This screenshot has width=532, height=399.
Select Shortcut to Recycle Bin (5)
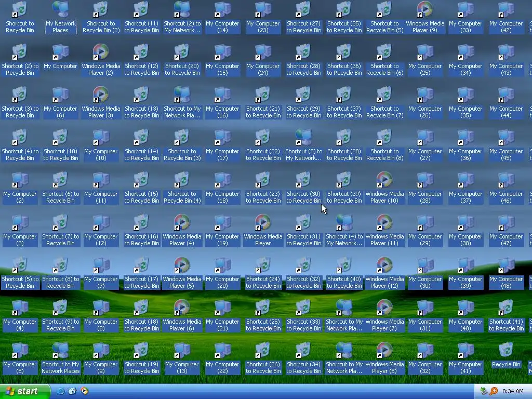pos(384,18)
